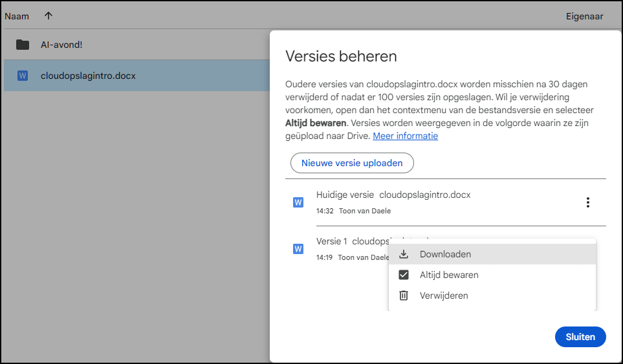The height and width of the screenshot is (364, 623).
Task: Select the cloudopslagintro.docx file name in list
Action: (x=88, y=76)
